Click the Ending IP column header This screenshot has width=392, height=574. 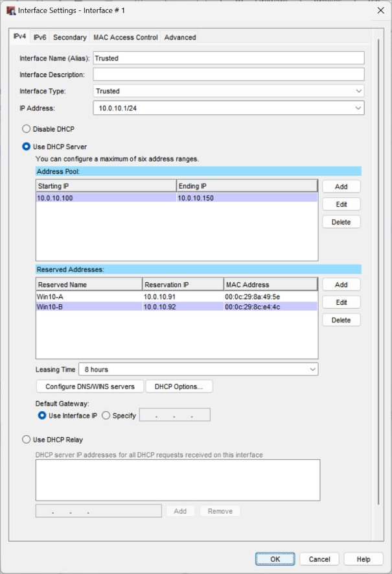(x=248, y=186)
